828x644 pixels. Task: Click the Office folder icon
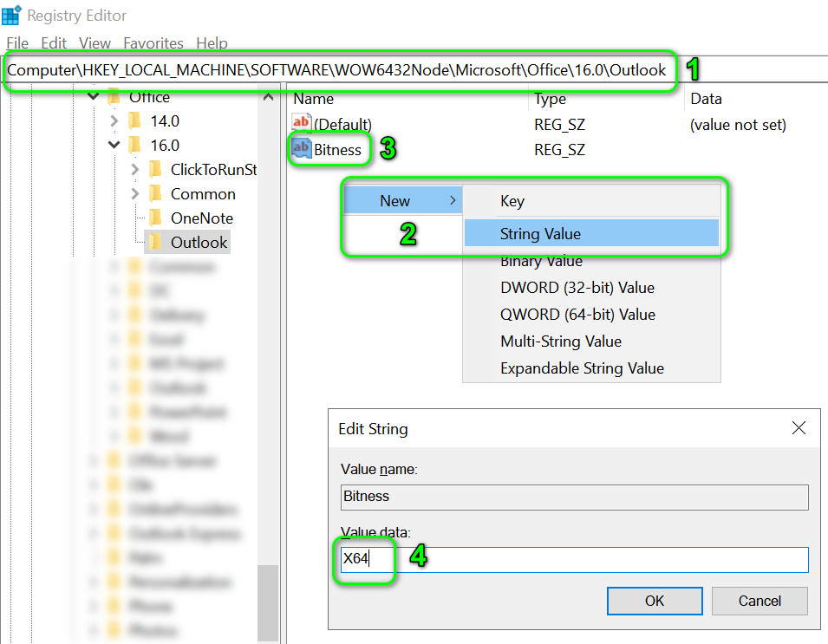pyautogui.click(x=114, y=96)
